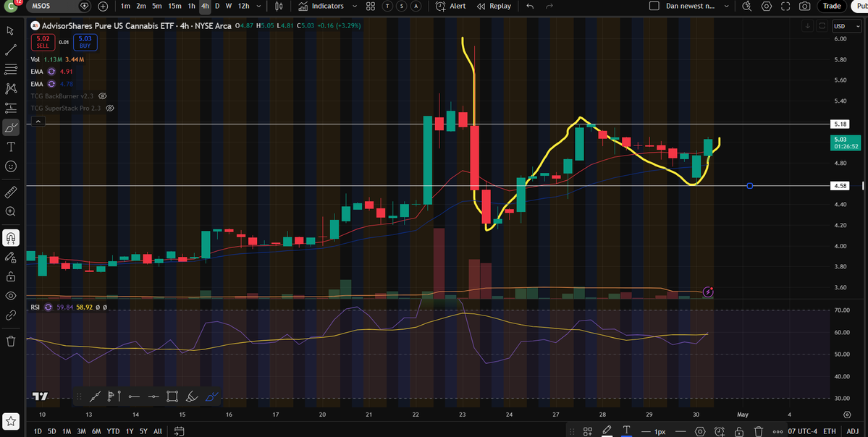This screenshot has height=437, width=868.
Task: Click the redo arrow
Action: (549, 6)
